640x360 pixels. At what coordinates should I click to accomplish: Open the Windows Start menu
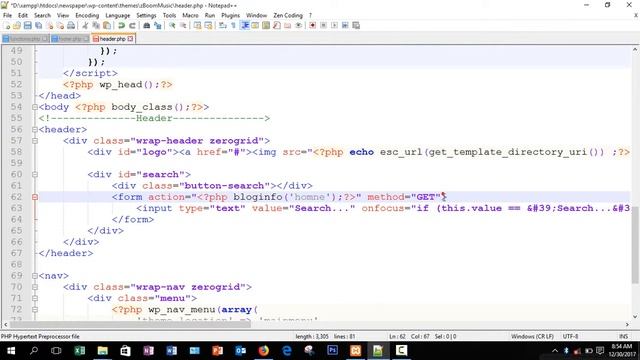(11, 350)
